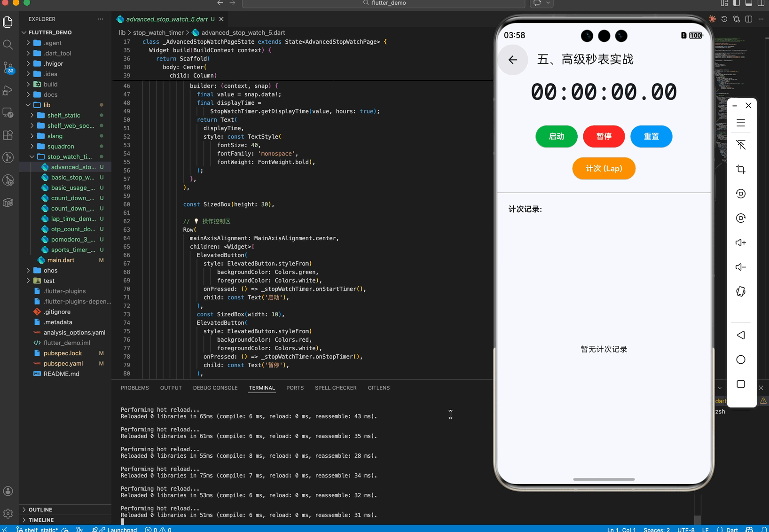
Task: Click the Spaces: 2 indentation status item
Action: pos(657,529)
